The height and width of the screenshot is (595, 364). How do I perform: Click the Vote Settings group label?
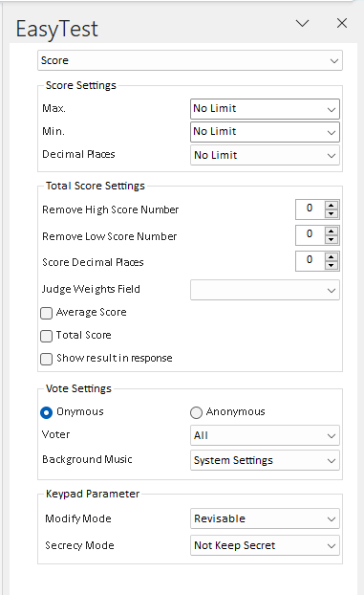coord(78,388)
